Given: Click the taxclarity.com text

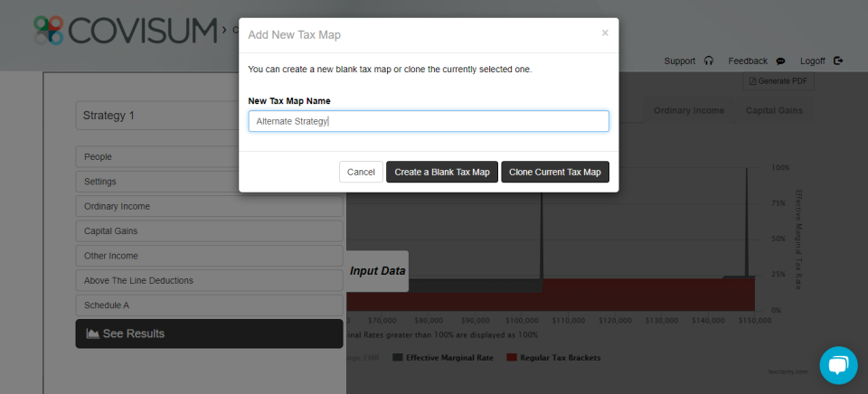Looking at the screenshot, I should pyautogui.click(x=788, y=372).
